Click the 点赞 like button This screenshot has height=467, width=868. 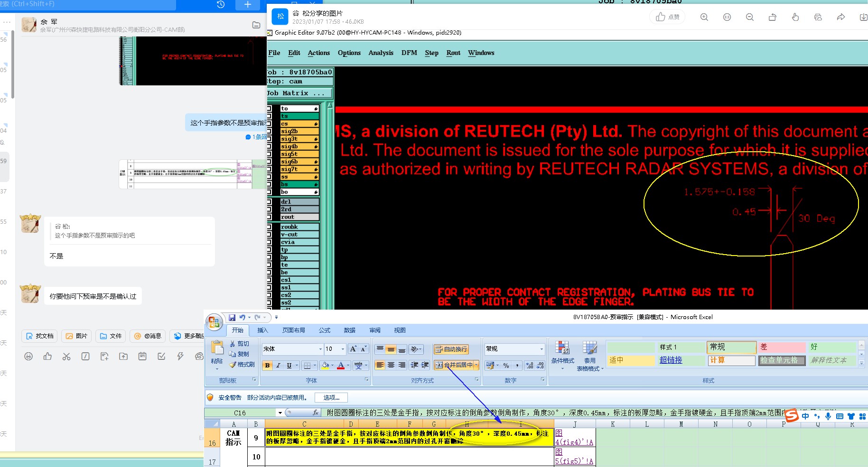coord(667,17)
